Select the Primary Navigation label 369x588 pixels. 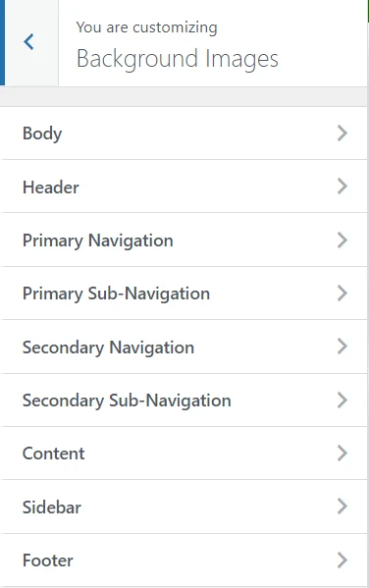click(x=98, y=241)
